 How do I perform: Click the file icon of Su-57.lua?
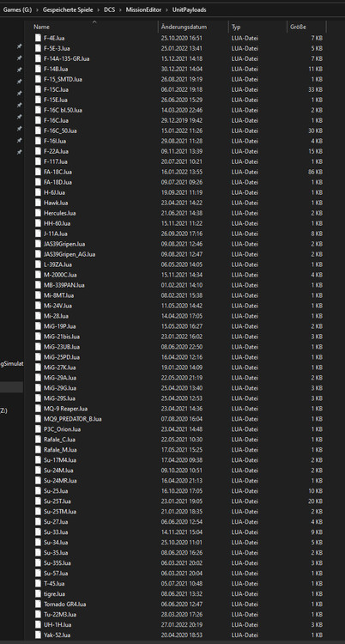(x=39, y=573)
